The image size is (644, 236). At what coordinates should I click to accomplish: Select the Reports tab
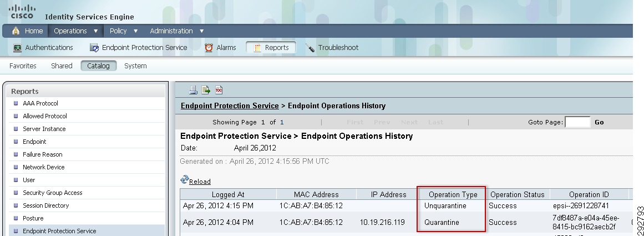pos(271,48)
